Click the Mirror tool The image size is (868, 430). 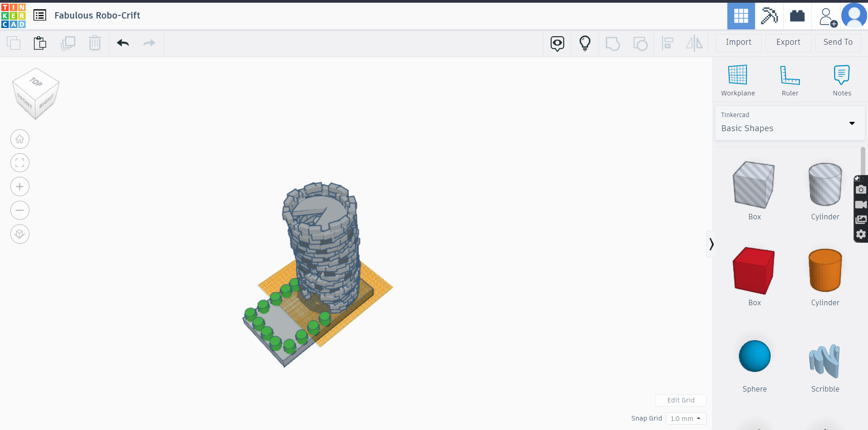coord(694,43)
